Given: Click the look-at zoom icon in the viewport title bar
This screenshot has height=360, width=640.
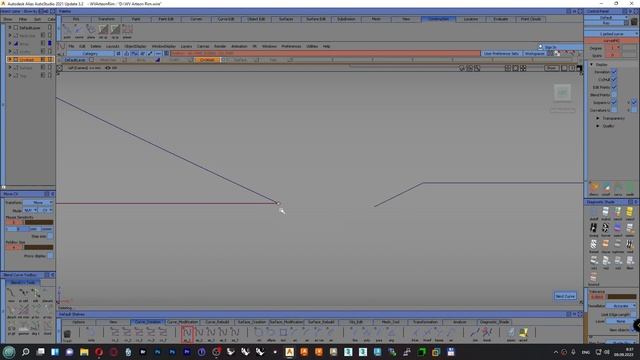Looking at the screenshot, I should [477, 68].
